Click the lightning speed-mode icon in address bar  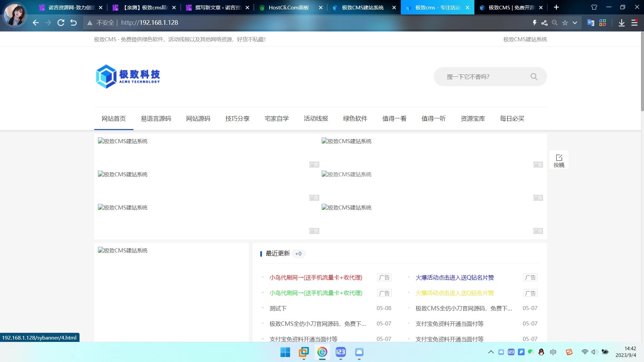(x=535, y=22)
